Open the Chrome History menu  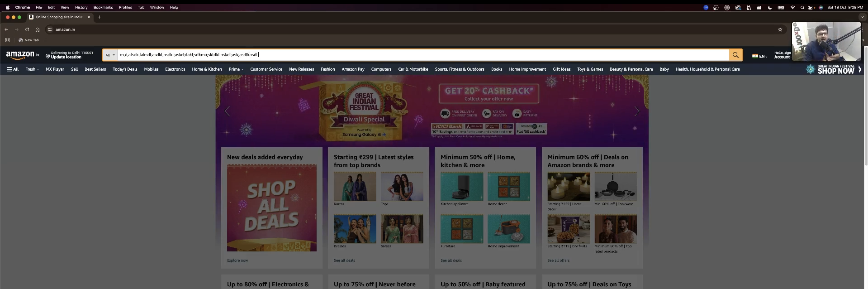tap(81, 7)
